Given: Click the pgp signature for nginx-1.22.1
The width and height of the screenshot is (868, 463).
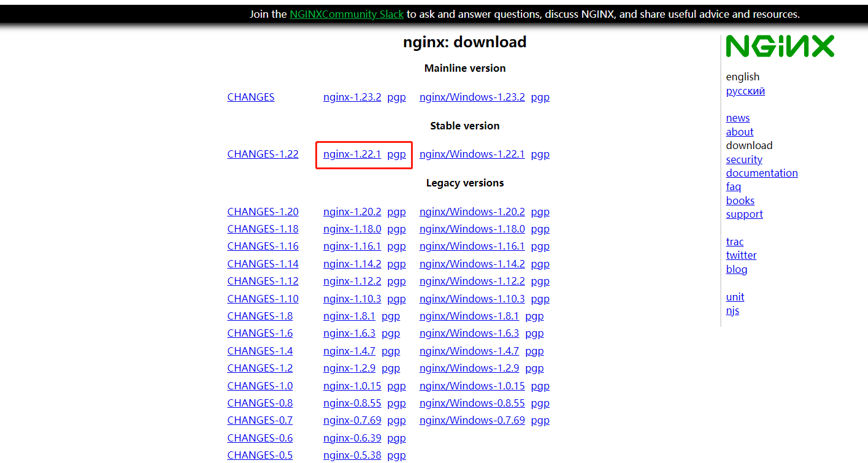Looking at the screenshot, I should coord(396,154).
